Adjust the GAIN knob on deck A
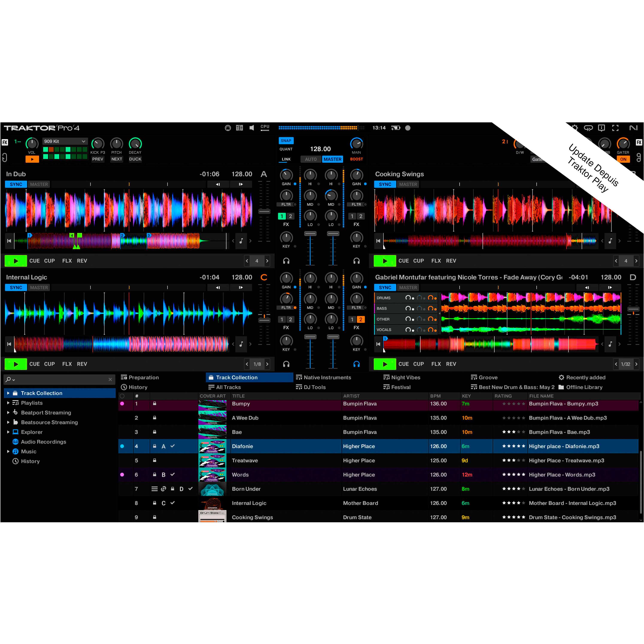 point(286,175)
